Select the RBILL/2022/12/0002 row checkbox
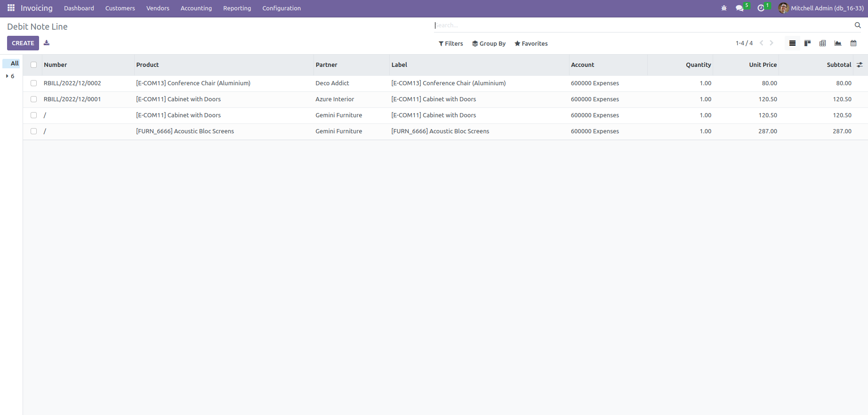Viewport: 868px width, 415px height. pyautogui.click(x=34, y=83)
